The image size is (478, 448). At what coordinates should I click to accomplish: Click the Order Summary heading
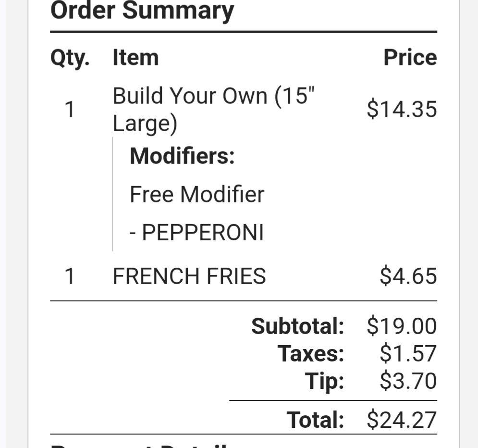142,11
